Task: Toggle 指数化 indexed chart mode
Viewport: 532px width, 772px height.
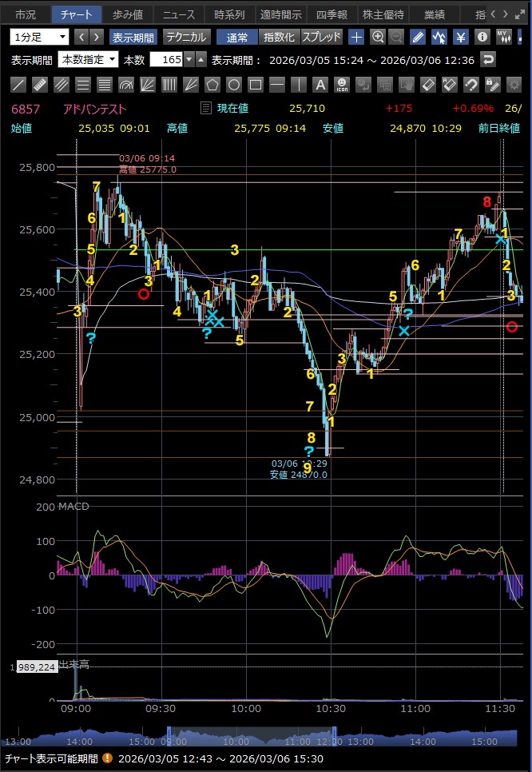Action: (279, 37)
